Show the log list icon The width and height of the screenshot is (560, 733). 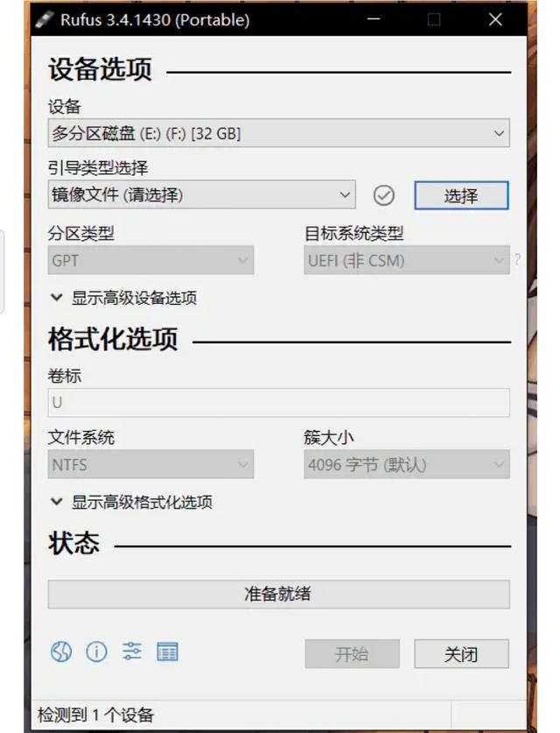[x=167, y=652]
